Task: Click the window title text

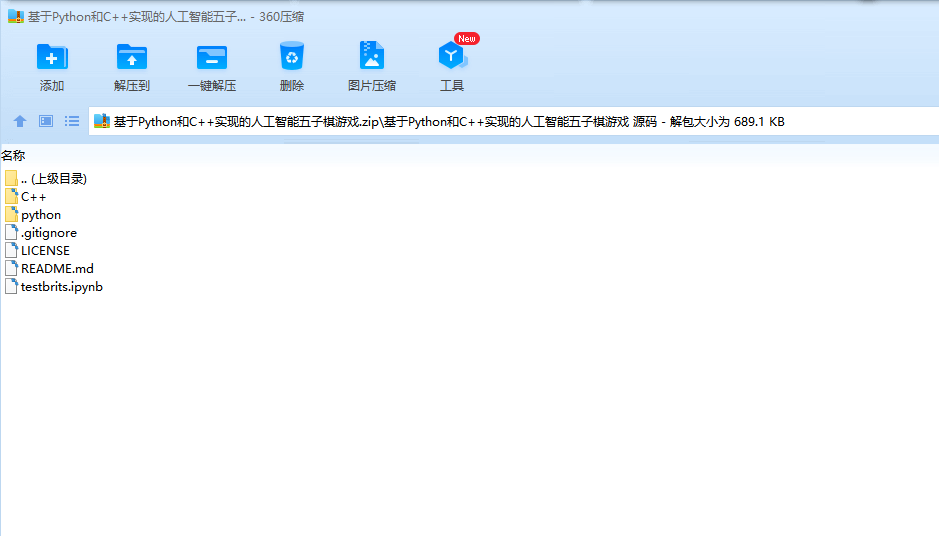Action: coord(166,17)
